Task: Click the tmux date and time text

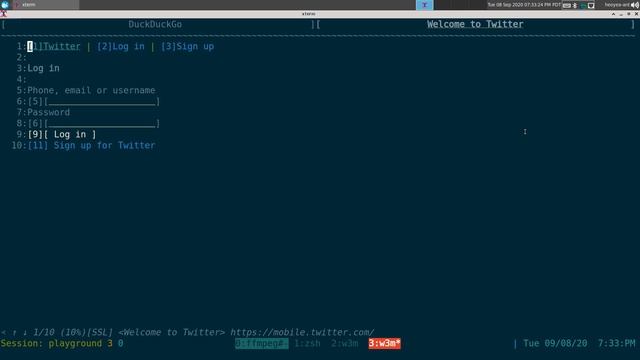Action: coord(579,344)
